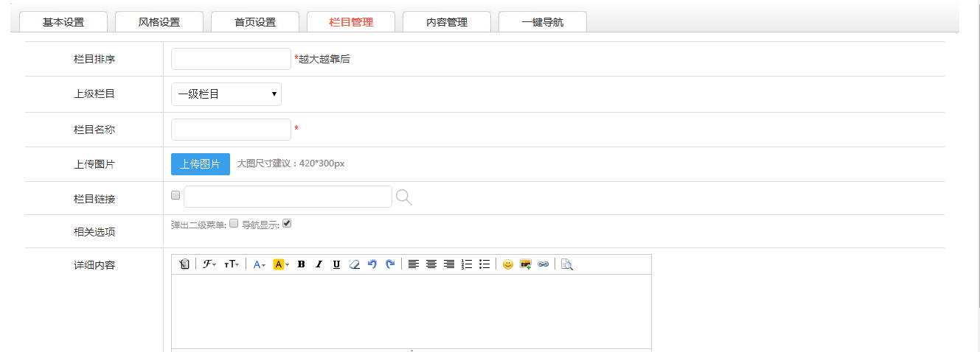This screenshot has height=352, width=980.
Task: Click the underline icon in editor toolbar
Action: 336,264
